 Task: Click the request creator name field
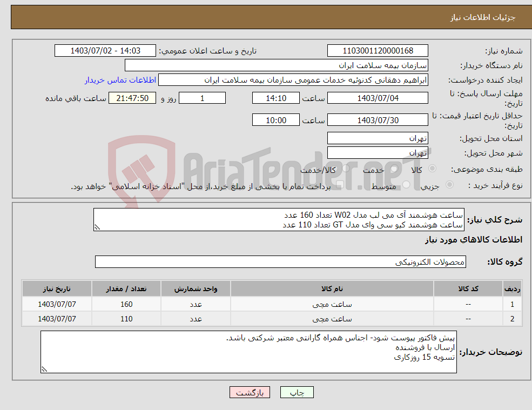[x=293, y=80]
